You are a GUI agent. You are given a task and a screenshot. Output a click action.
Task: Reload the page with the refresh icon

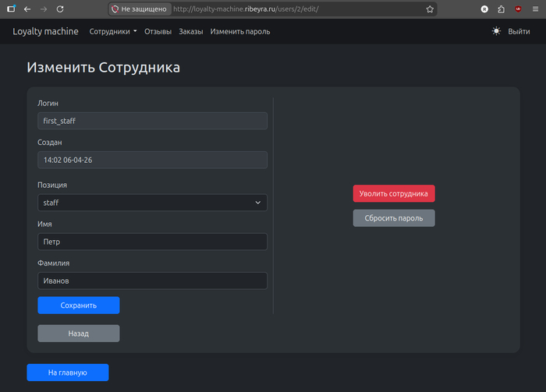click(x=61, y=9)
